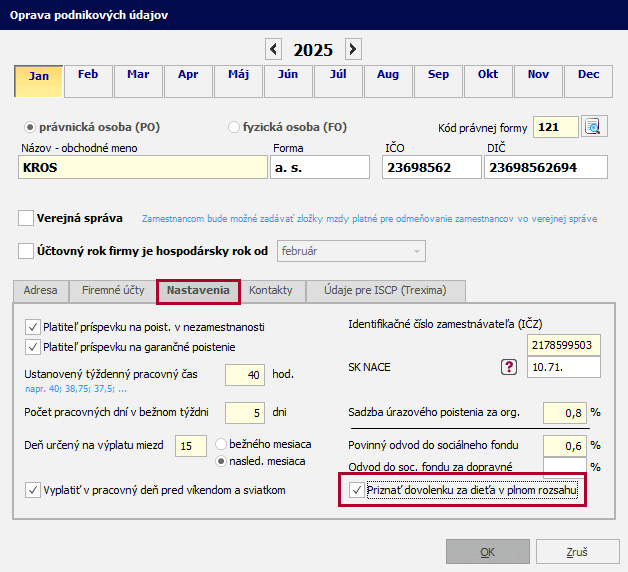This screenshot has width=628, height=572.
Task: Choose bežného mesiaca payout option
Action: (223, 443)
